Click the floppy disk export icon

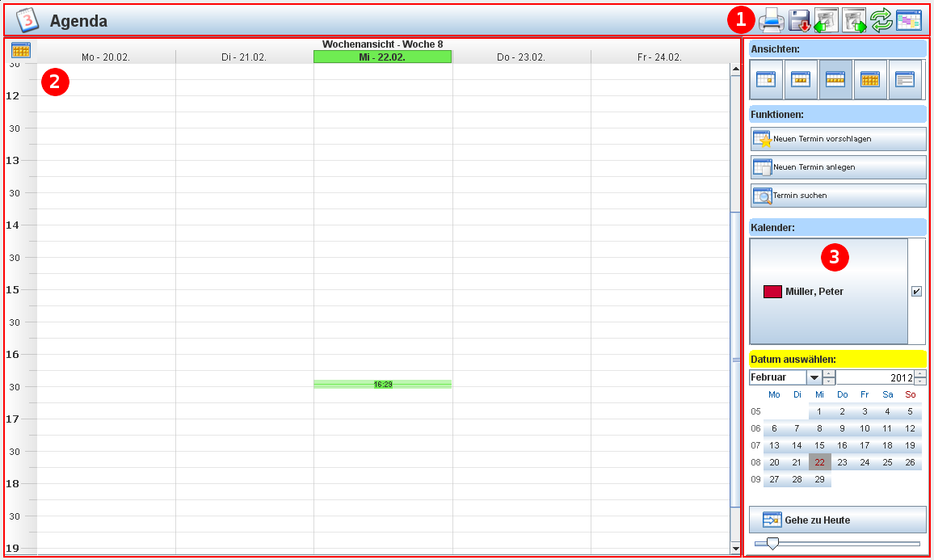(799, 20)
